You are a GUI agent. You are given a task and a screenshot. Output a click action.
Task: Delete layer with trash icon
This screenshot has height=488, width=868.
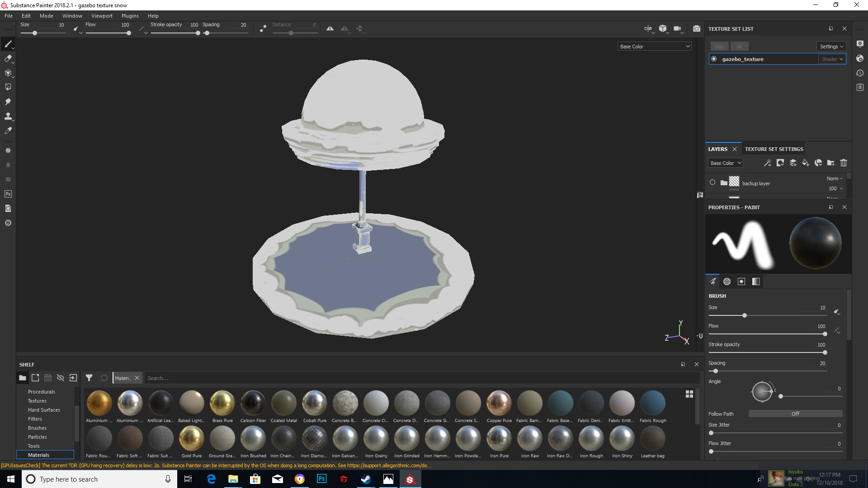tap(844, 163)
